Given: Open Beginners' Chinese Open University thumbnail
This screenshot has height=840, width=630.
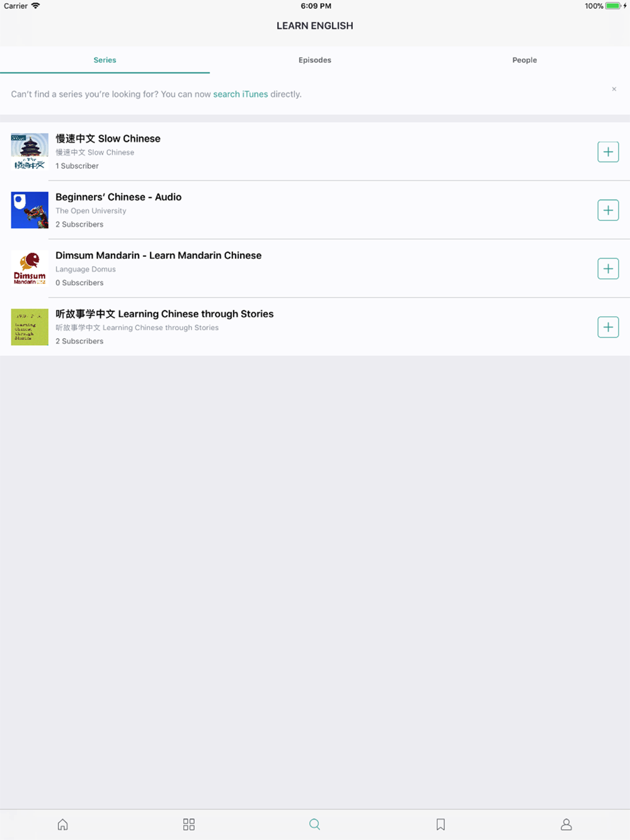Looking at the screenshot, I should (x=30, y=210).
